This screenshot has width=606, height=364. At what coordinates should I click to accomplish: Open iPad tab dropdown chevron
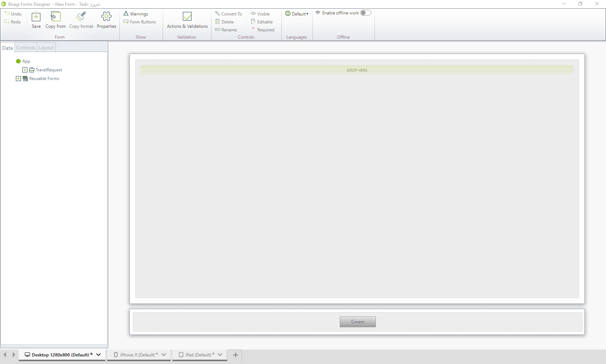(220, 355)
